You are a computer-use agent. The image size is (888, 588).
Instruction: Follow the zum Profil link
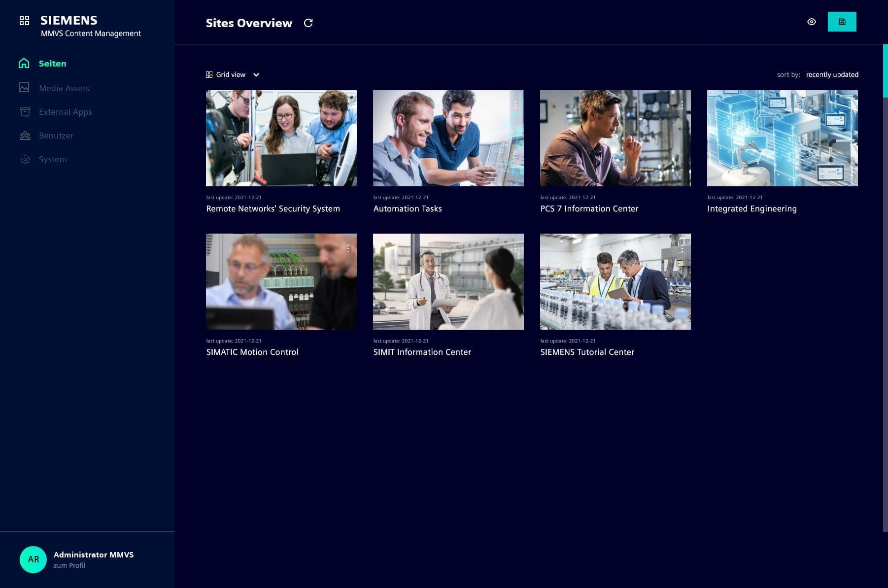coord(69,565)
